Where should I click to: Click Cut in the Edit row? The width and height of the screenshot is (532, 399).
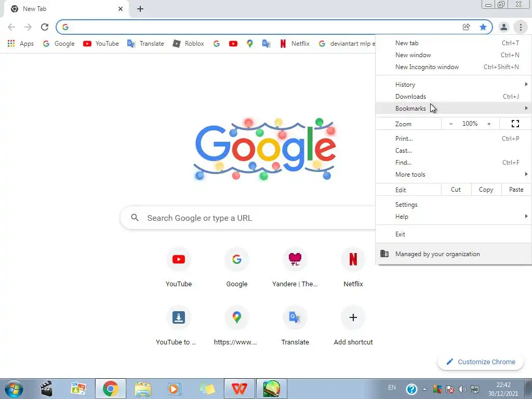tap(456, 190)
